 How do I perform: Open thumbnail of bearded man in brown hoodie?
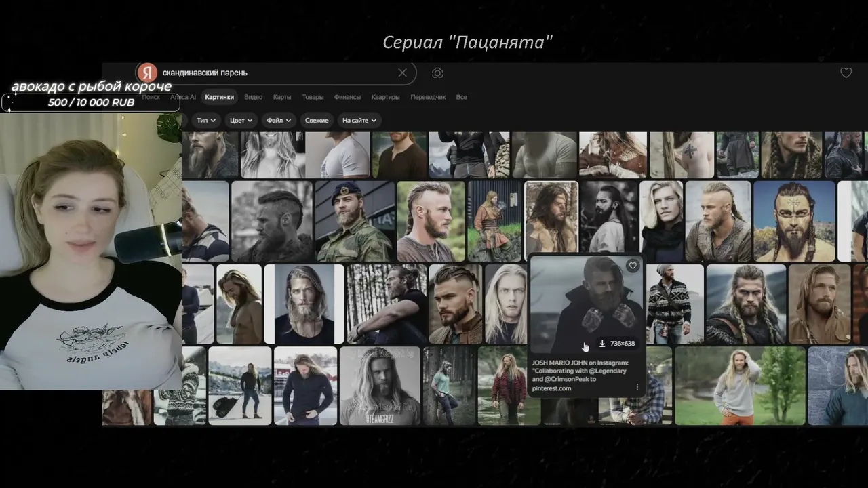pos(819,304)
